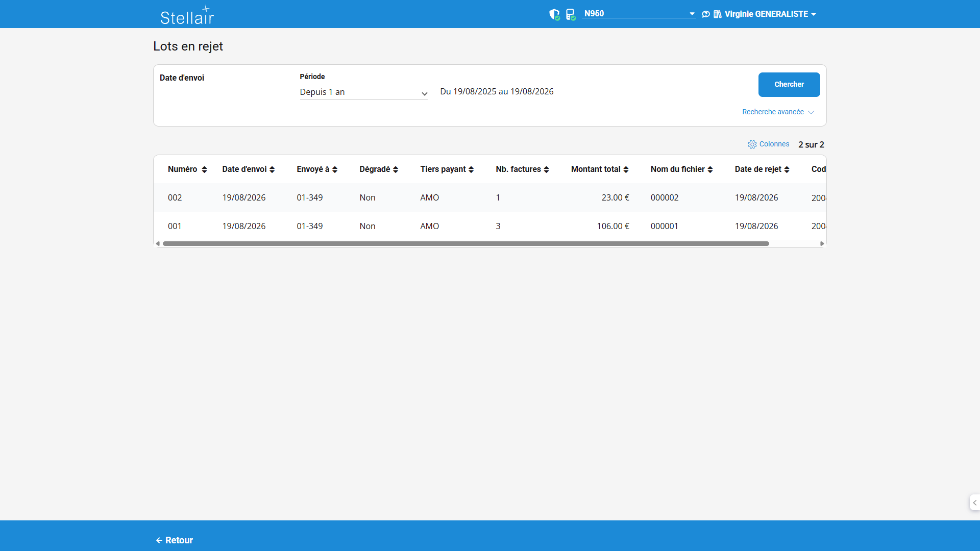Click the Lots en rejet heading
980x551 pixels.
point(188,46)
